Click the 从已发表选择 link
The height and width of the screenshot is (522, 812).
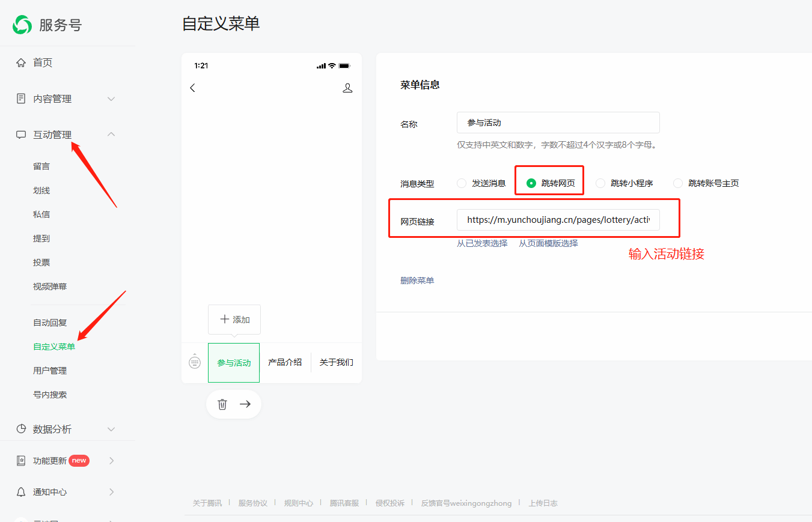pos(482,243)
